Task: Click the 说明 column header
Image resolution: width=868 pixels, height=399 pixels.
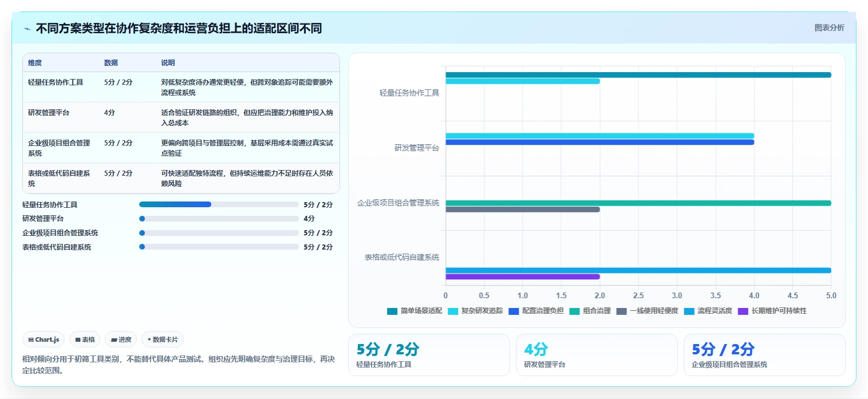Action: pos(168,62)
